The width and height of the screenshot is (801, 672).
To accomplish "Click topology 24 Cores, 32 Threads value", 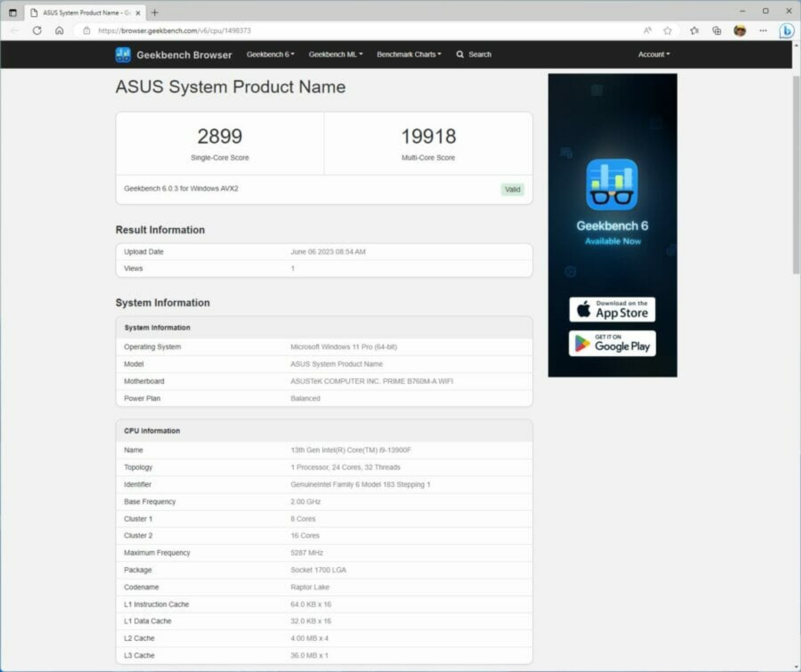I will coord(345,467).
